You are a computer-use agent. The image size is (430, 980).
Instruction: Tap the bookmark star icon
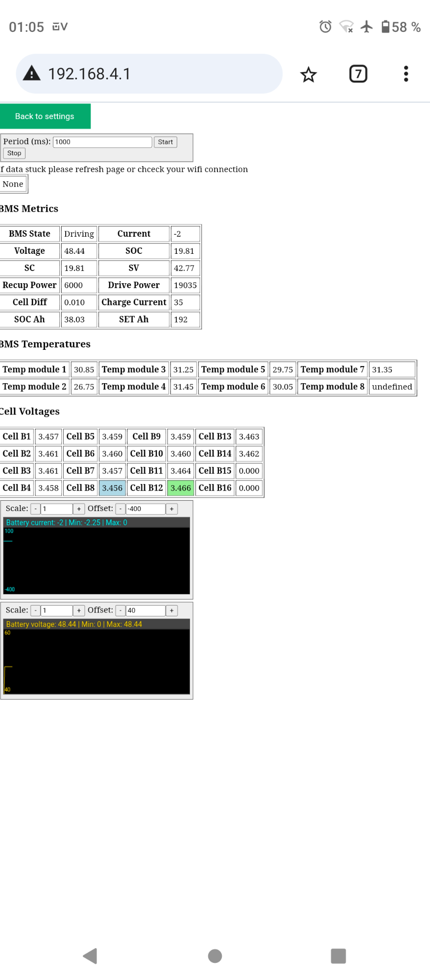[x=309, y=74]
